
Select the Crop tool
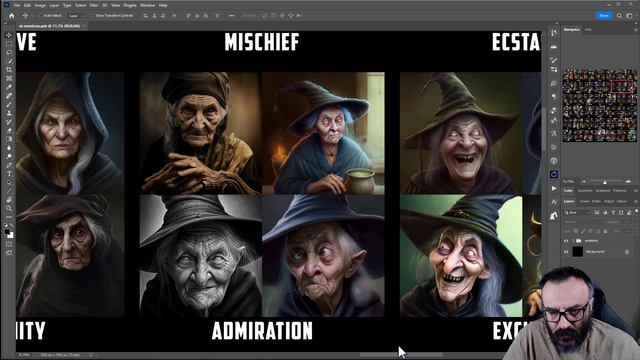pos(9,69)
